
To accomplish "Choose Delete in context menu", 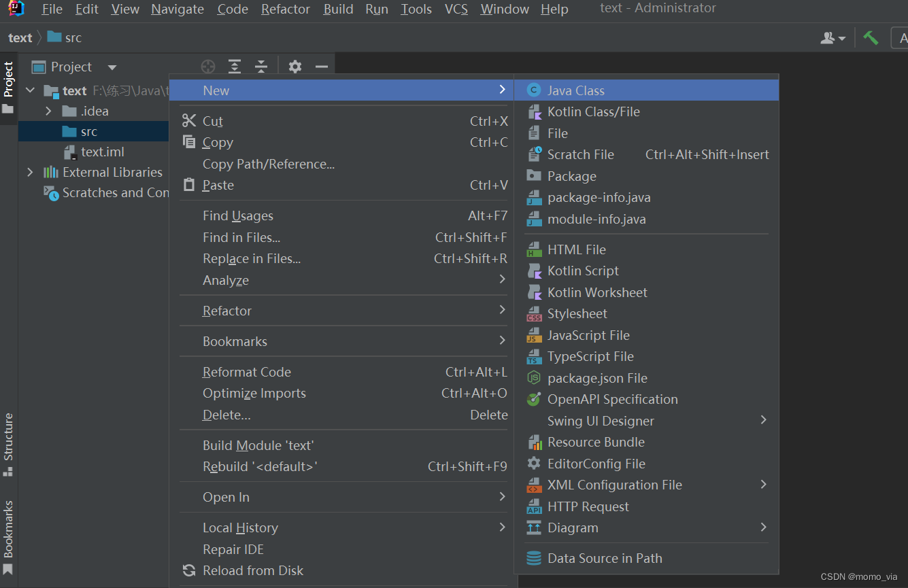I will pyautogui.click(x=341, y=415).
